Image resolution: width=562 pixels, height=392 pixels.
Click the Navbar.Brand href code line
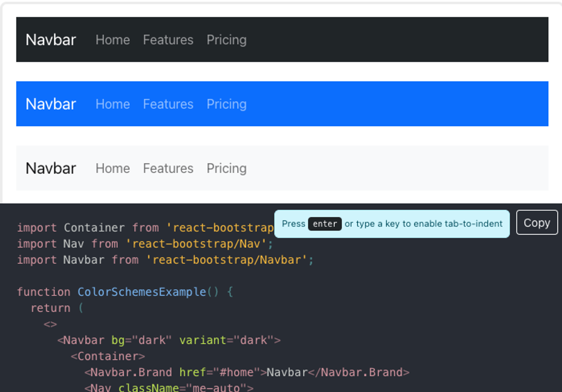[x=247, y=373]
